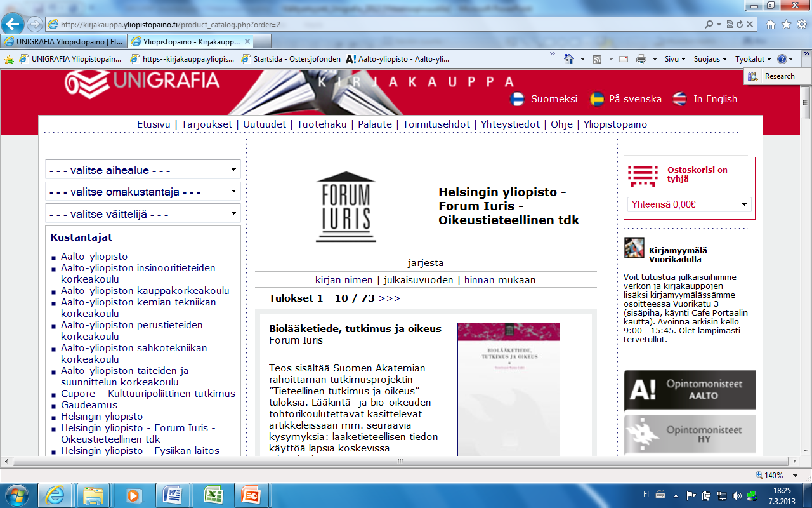The image size is (812, 508).
Task: Switch site language to På svenska
Action: click(625, 99)
